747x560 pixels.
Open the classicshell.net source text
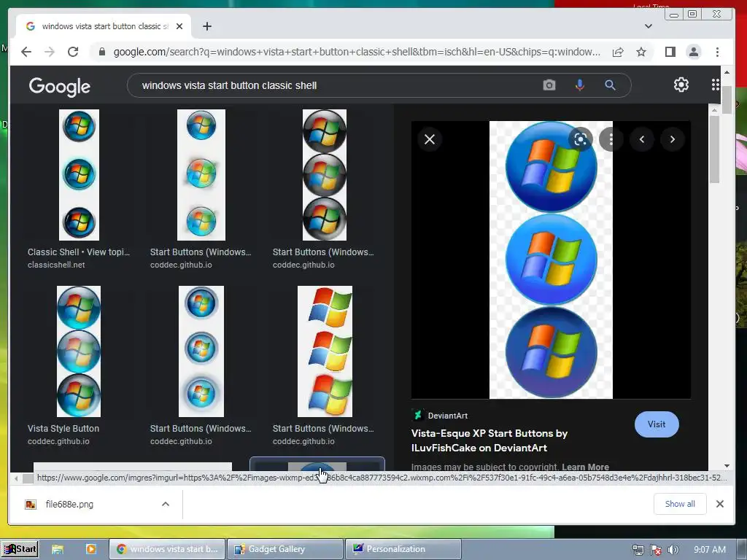click(x=56, y=265)
